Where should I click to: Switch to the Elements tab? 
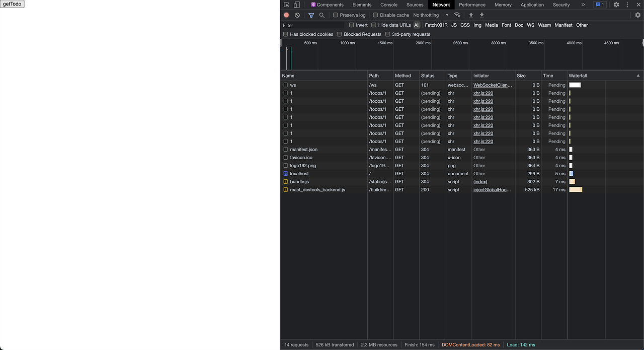coord(362,5)
